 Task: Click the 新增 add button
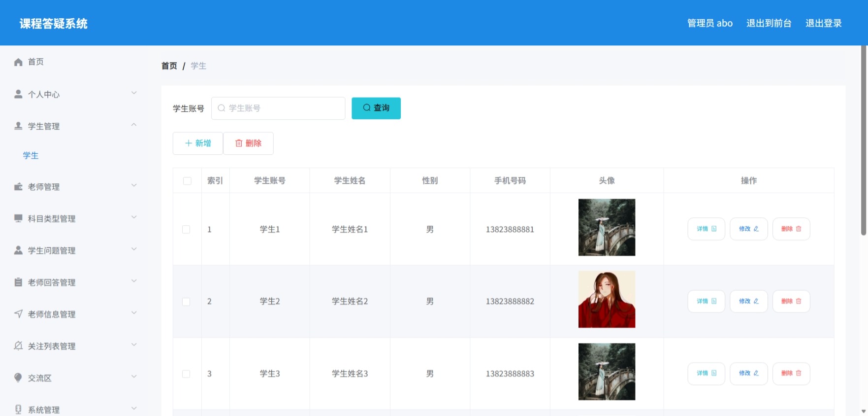click(x=198, y=143)
